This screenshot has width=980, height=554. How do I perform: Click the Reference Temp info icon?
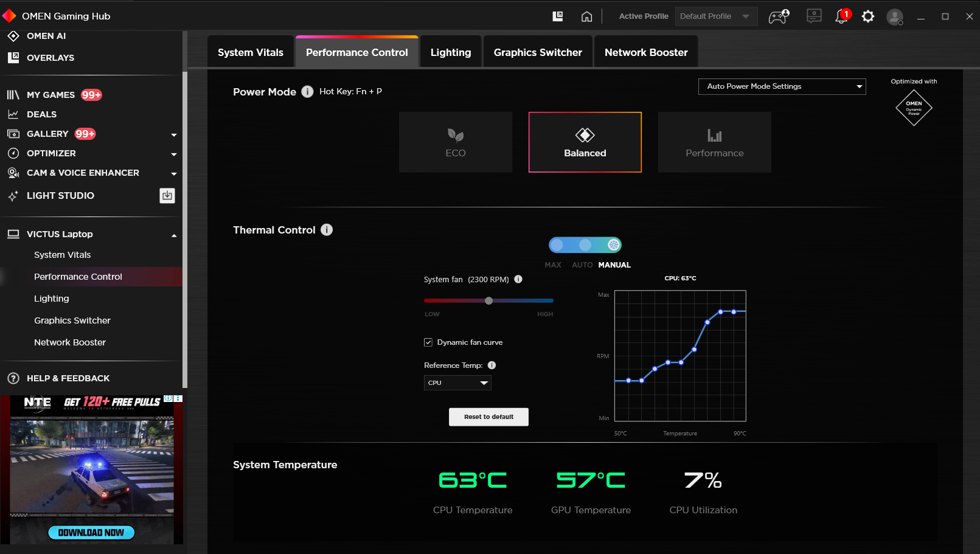[492, 365]
